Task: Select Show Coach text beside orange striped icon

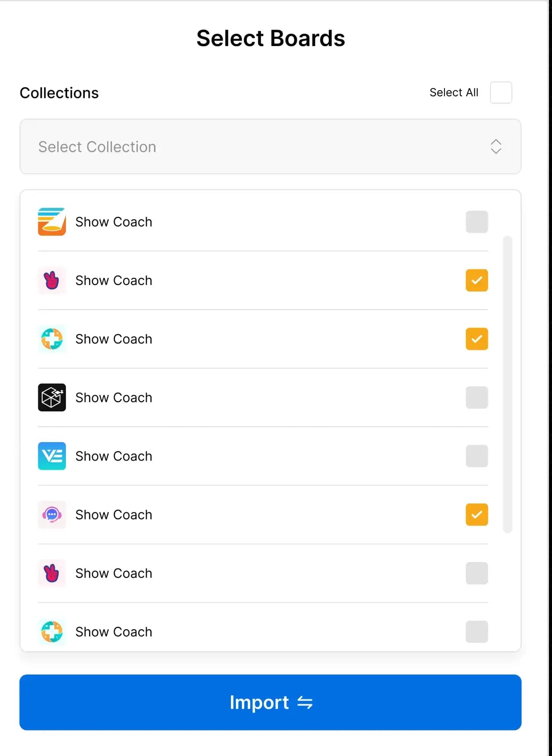Action: point(114,222)
